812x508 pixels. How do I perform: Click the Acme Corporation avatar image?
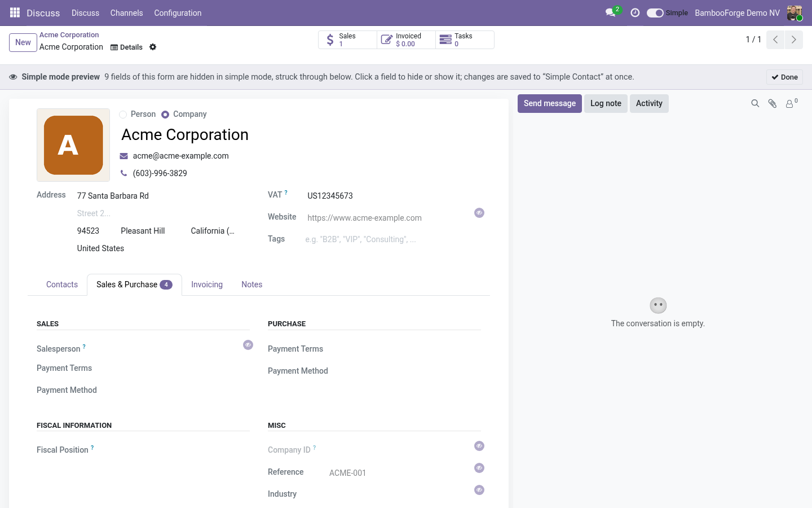[73, 145]
